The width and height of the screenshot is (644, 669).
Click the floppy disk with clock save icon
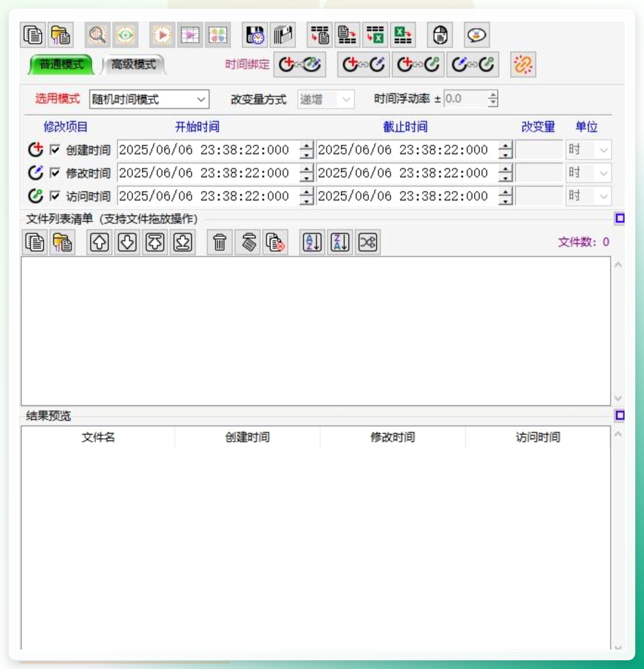click(255, 35)
